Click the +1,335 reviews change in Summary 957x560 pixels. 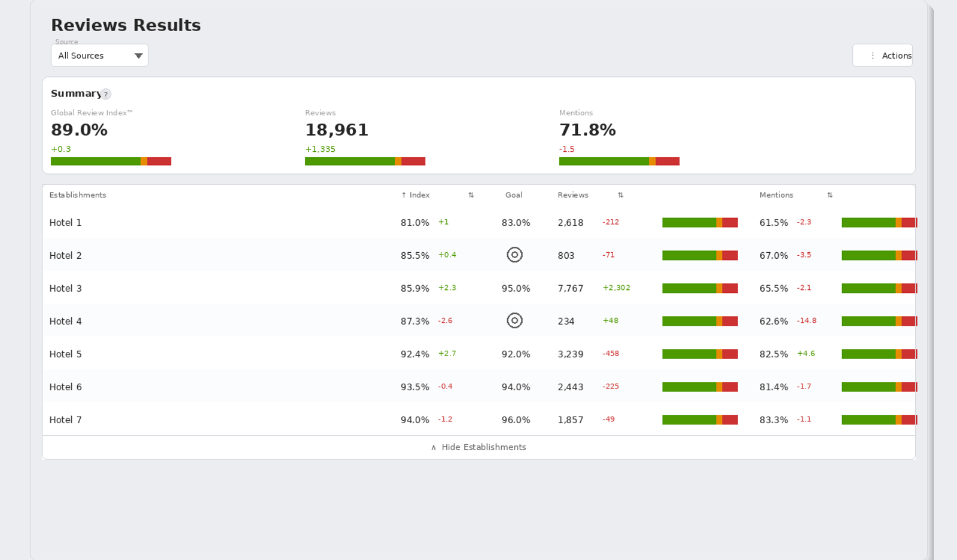(320, 149)
